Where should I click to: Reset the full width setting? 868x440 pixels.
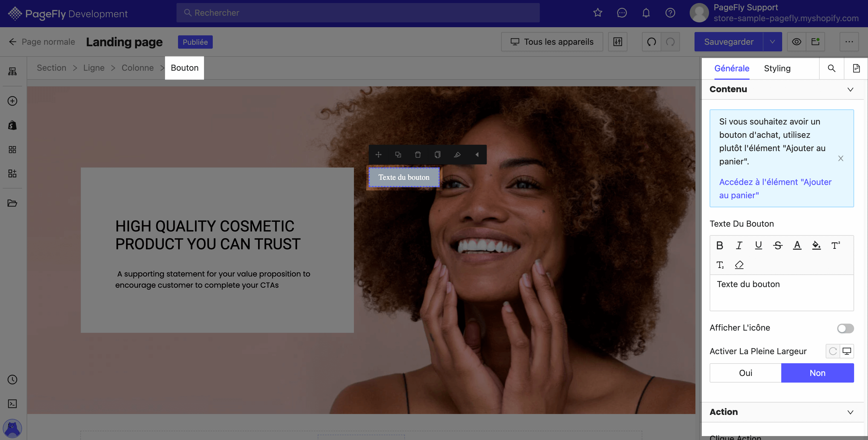(x=833, y=351)
